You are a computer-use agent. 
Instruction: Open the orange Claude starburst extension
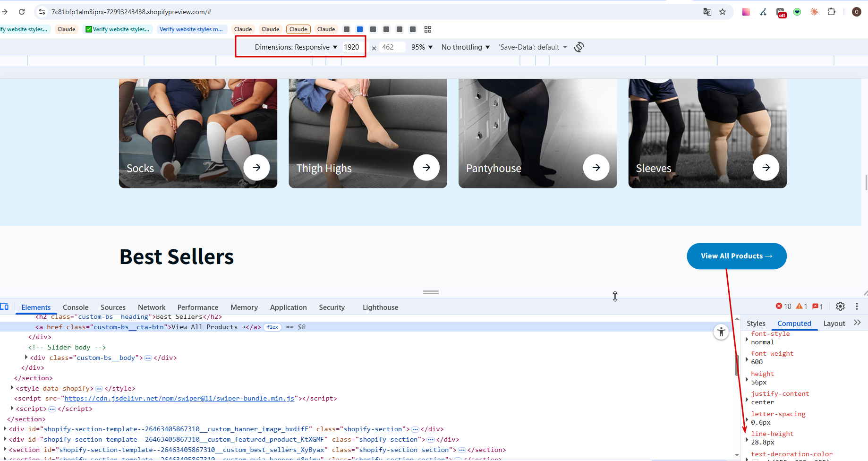click(814, 12)
